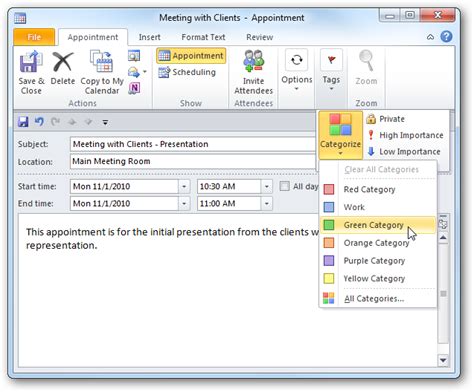Switch to the Insert tab
Viewport: 474px width, 392px height.
click(x=149, y=37)
